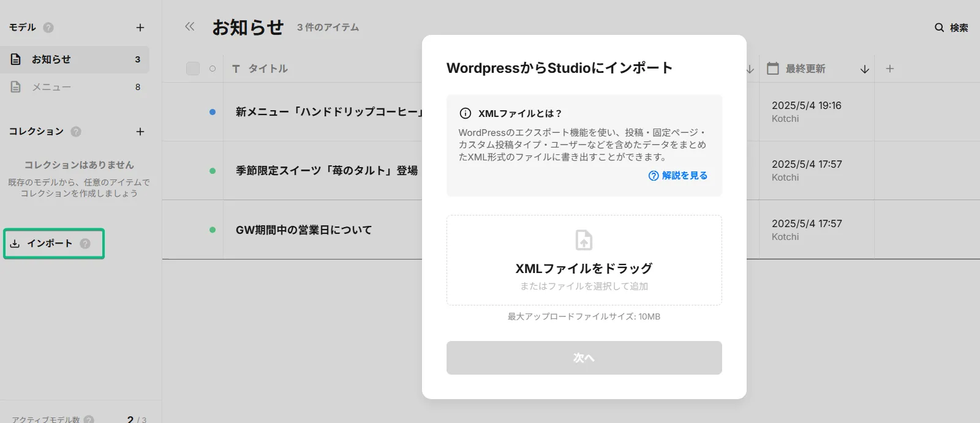Open the 解説を見る link
Viewport: 980px width, 423px height.
[x=678, y=176]
